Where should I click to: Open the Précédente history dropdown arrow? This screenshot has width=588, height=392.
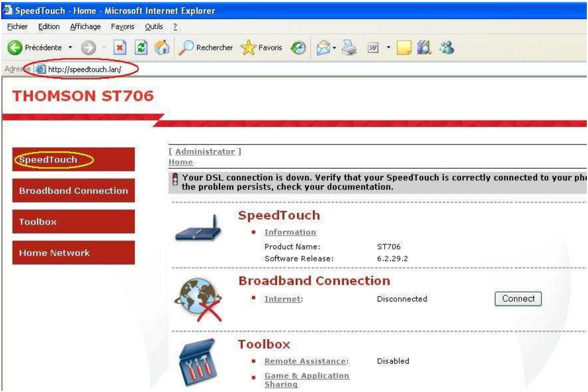pyautogui.click(x=70, y=48)
